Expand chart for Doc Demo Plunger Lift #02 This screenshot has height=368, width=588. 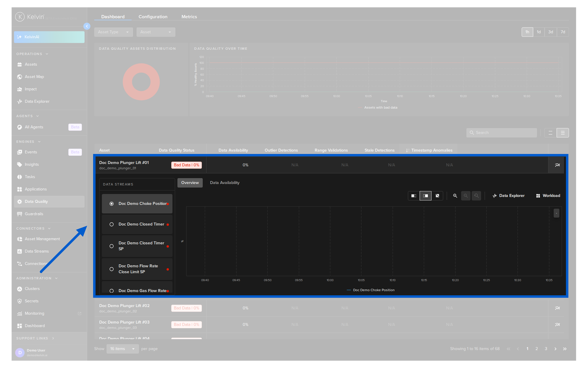557,308
